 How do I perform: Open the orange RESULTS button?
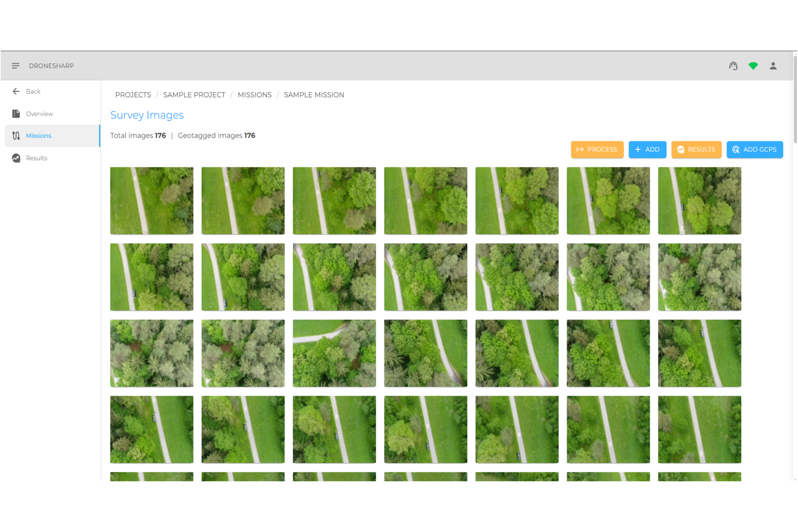tap(696, 150)
